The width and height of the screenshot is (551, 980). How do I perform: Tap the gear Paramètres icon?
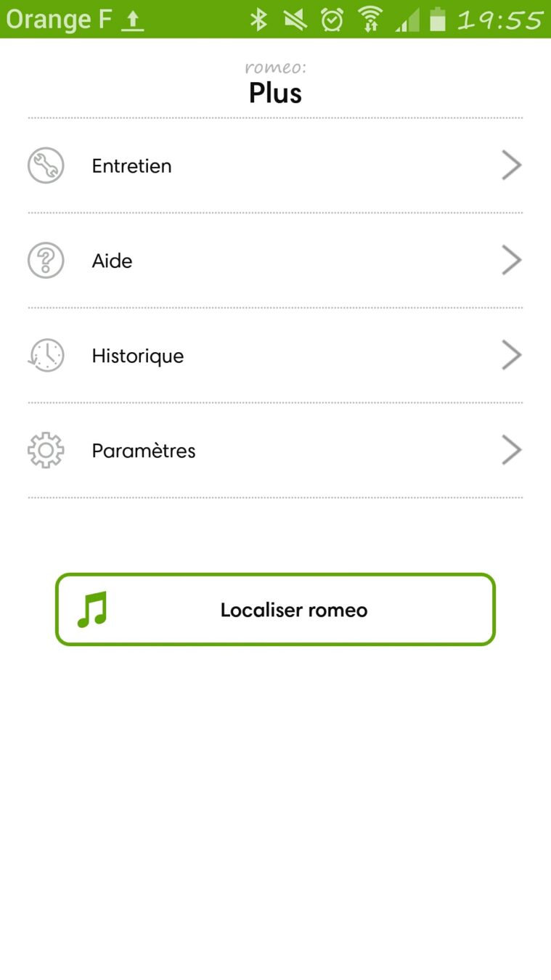[46, 451]
